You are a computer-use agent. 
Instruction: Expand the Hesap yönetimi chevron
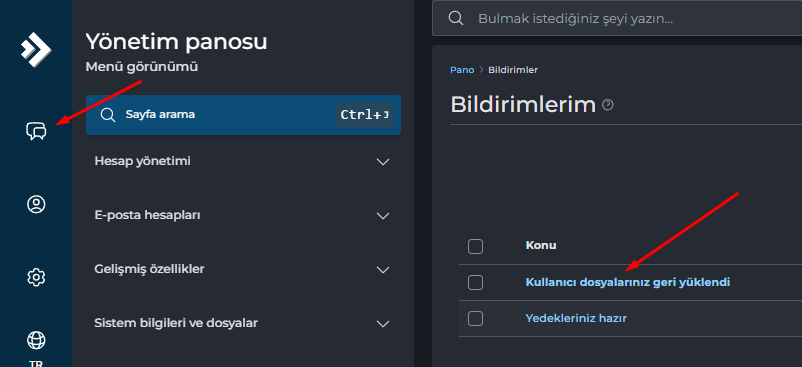(383, 162)
